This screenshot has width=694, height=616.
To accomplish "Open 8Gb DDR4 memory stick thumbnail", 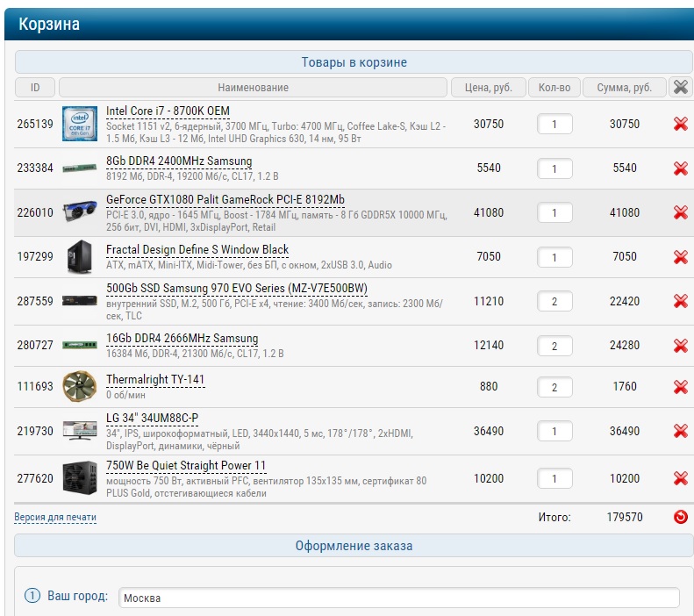I will [80, 168].
